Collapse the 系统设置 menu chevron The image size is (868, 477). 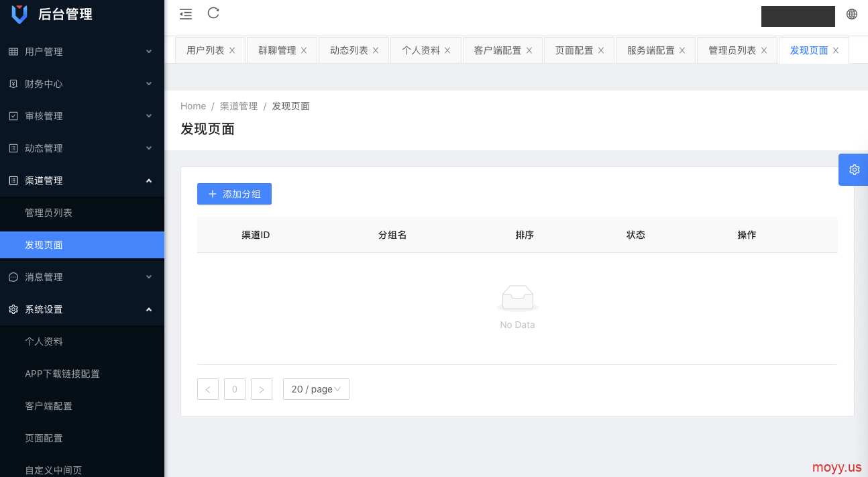(x=149, y=309)
